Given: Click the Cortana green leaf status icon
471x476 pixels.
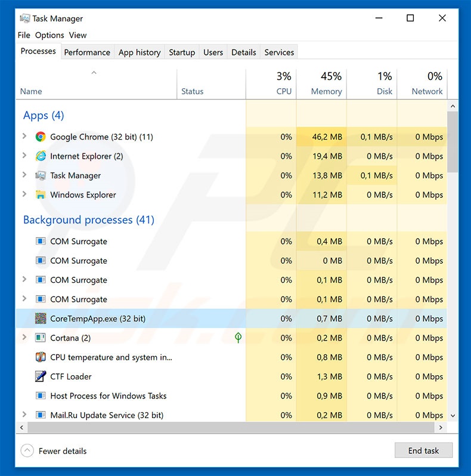Looking at the screenshot, I should (238, 338).
